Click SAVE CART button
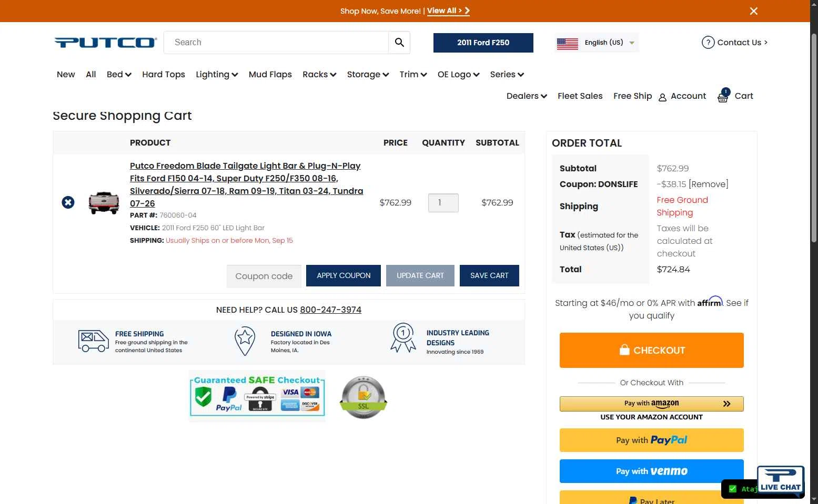818x504 pixels. [489, 275]
